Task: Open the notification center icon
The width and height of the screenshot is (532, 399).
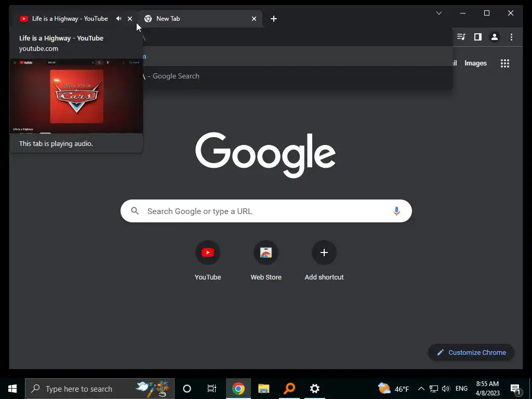Action: tap(516, 389)
